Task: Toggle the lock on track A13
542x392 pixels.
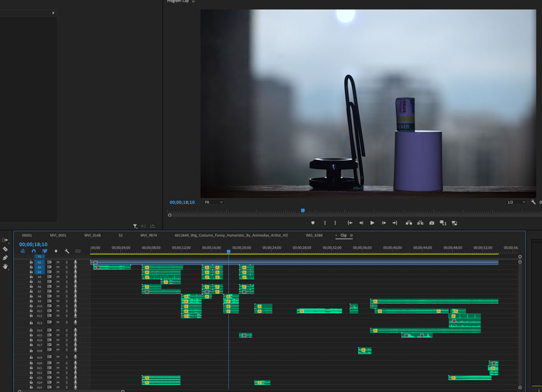Action: 31,323
